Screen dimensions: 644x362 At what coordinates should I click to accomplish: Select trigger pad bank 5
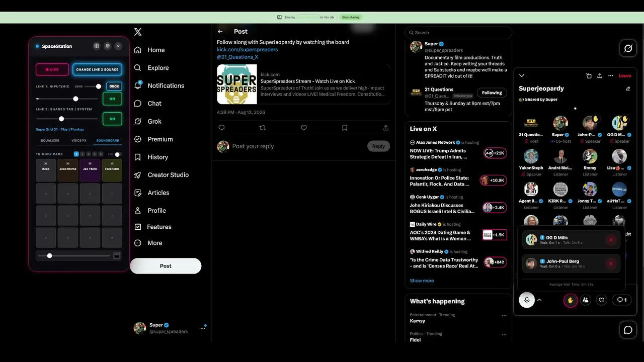[x=101, y=154]
